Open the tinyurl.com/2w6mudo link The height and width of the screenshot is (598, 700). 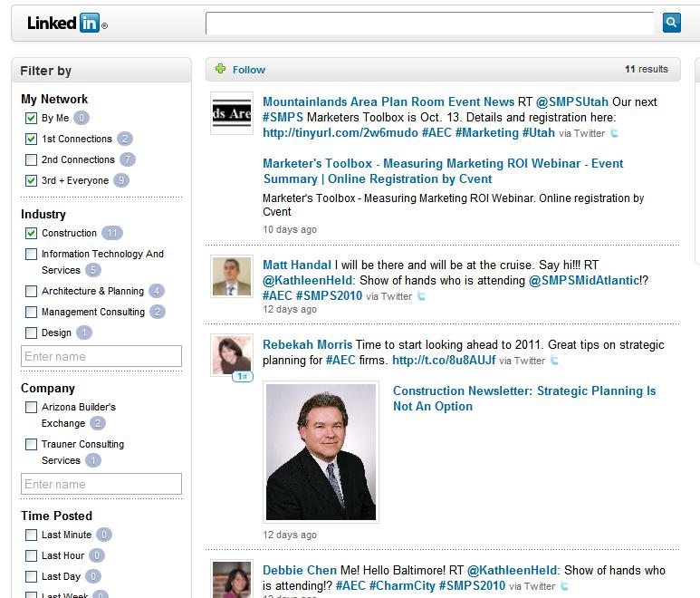tap(340, 133)
